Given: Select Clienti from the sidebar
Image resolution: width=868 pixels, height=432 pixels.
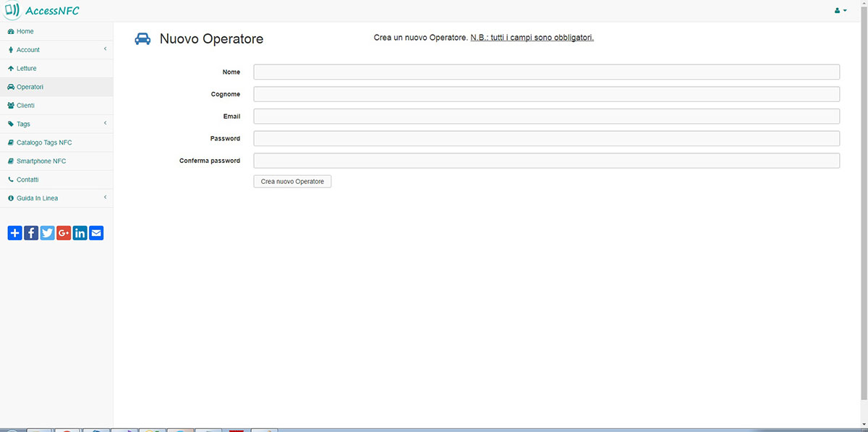Looking at the screenshot, I should coord(25,106).
